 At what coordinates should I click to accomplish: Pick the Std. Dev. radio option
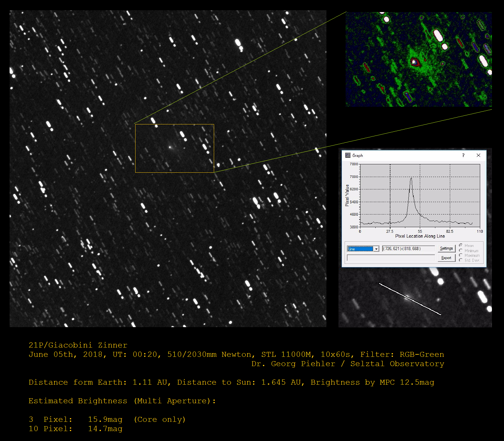click(461, 260)
